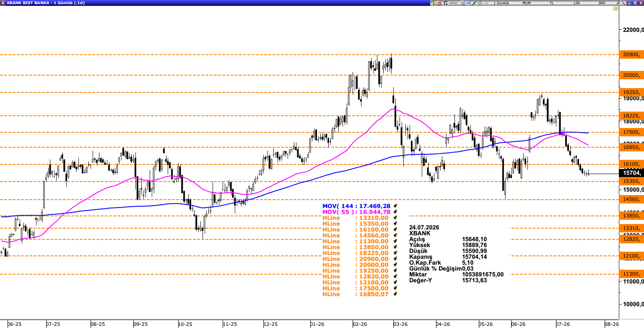
Task: Select the MOV( 144 : 17.469,28 legend label
Action: (356, 206)
